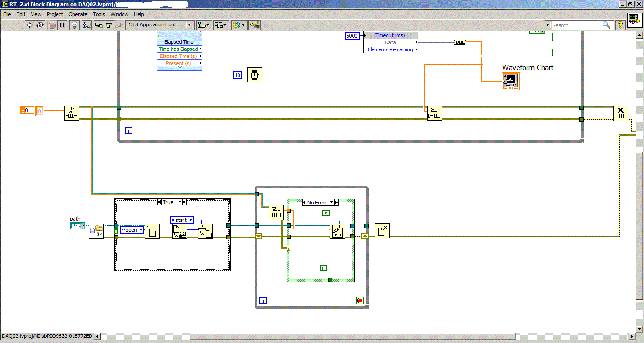Screen dimensions: 644x343
Task: Click the Step Out button
Action: coord(119,25)
